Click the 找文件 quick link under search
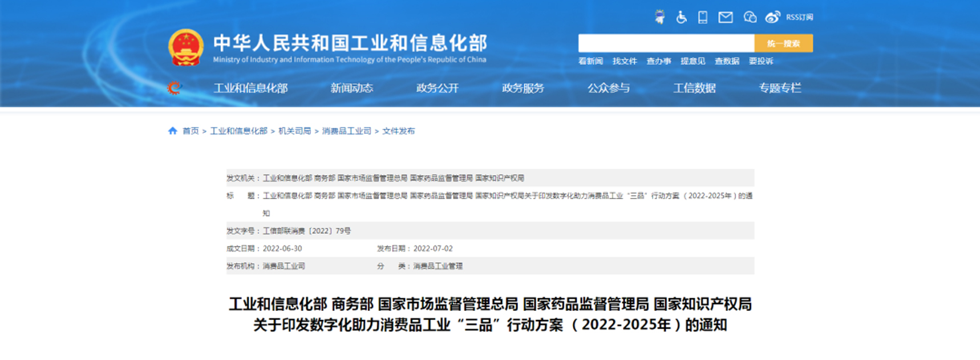The height and width of the screenshot is (360, 980). click(625, 61)
